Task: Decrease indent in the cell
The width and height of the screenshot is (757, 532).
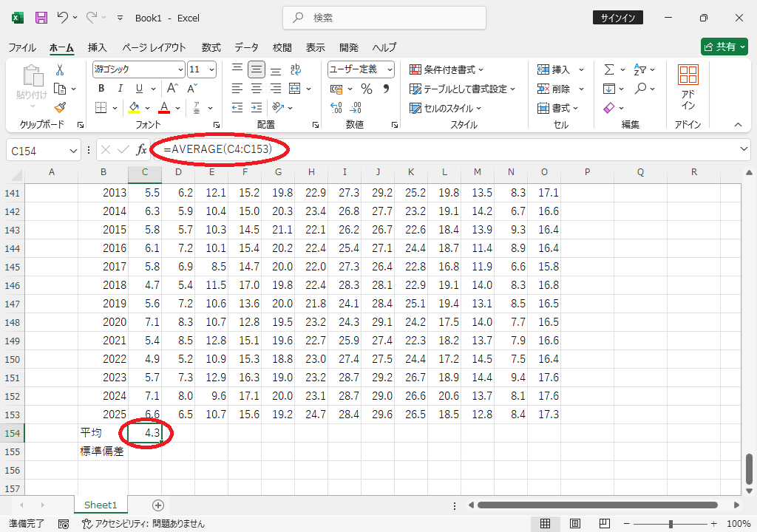Action: click(x=237, y=108)
